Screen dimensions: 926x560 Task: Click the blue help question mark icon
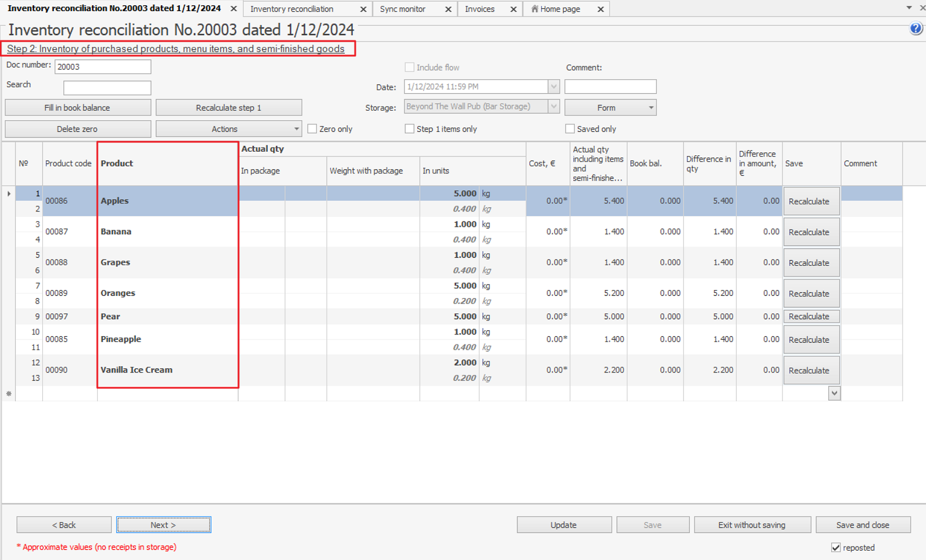tap(915, 29)
